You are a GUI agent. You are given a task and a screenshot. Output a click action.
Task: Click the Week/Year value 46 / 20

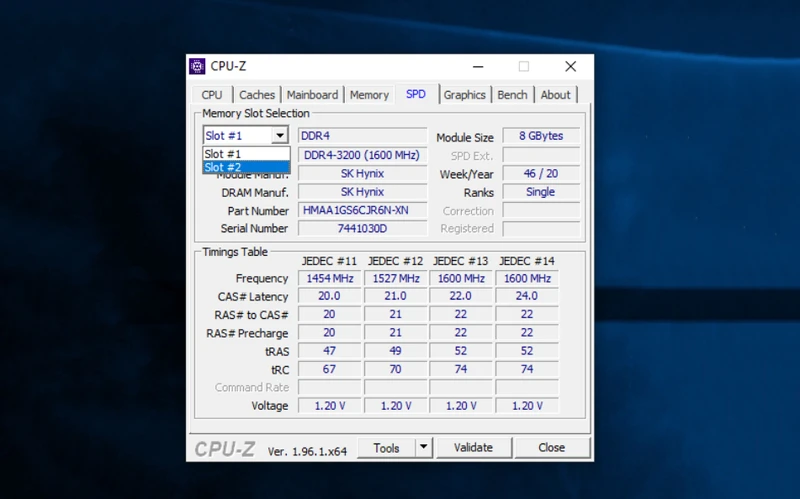541,173
